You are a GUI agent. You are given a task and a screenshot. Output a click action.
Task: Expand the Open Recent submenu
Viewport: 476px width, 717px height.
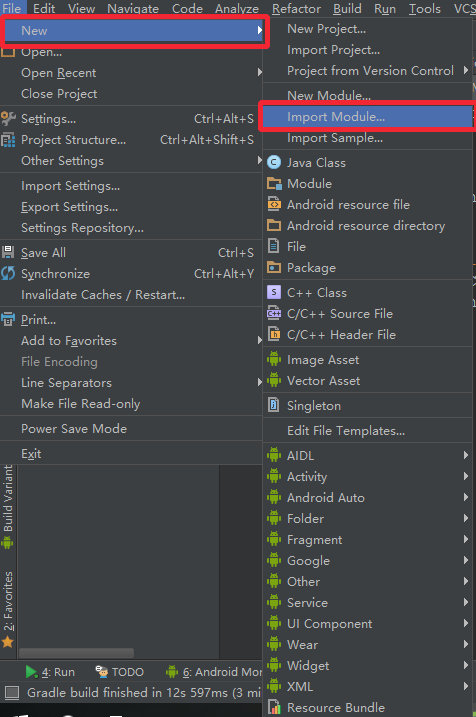click(x=131, y=73)
